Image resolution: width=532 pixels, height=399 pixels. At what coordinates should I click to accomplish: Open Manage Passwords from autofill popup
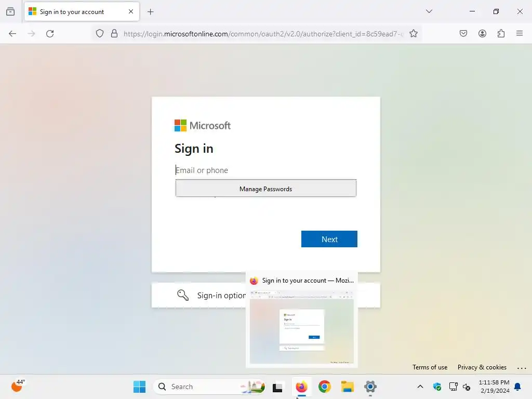tap(265, 189)
